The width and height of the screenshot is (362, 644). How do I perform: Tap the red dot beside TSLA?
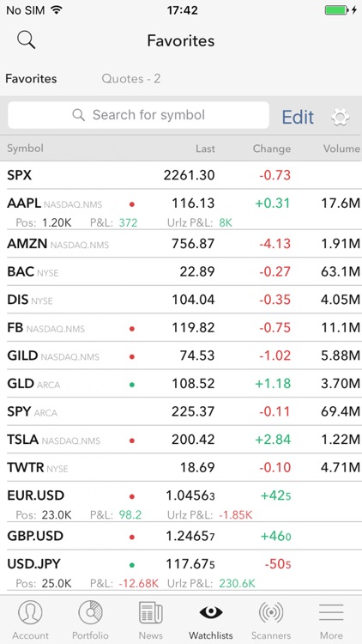pyautogui.click(x=132, y=440)
